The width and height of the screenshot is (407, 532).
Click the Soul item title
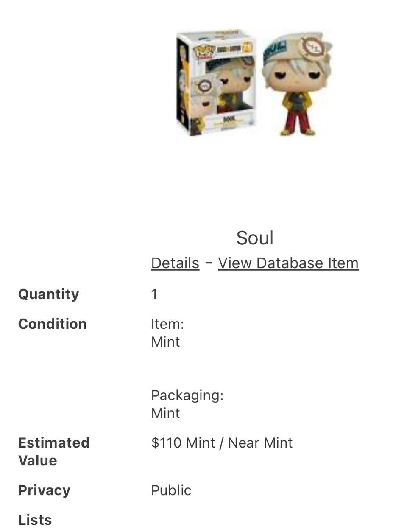(255, 238)
